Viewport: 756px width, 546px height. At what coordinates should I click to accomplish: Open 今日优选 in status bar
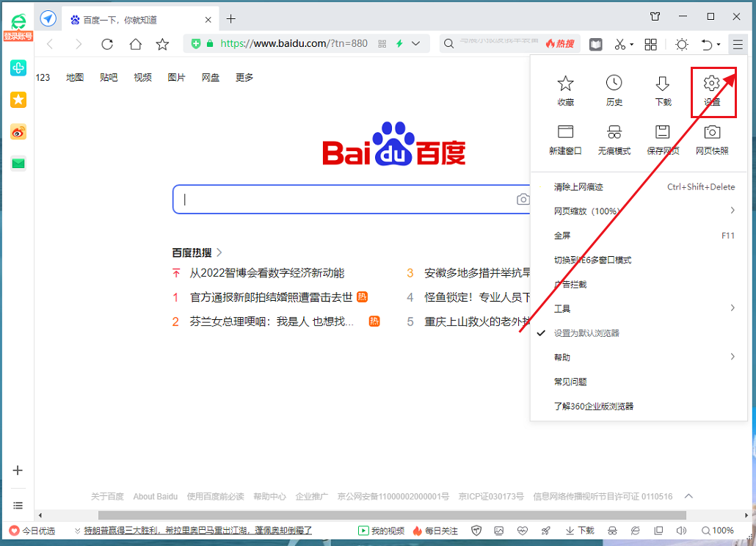tap(32, 531)
